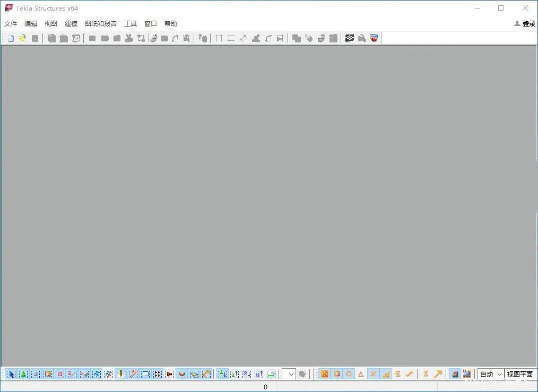Toggle Snap to end points orange square
The image size is (538, 392).
[x=336, y=374]
